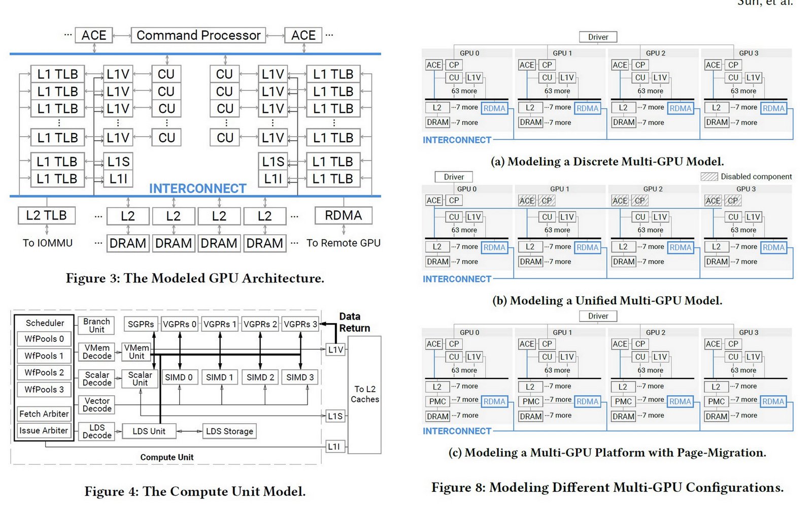Screen dimensions: 812x508
Task: Click the Driver box above GPU 0 in Figure 8a
Action: (598, 37)
